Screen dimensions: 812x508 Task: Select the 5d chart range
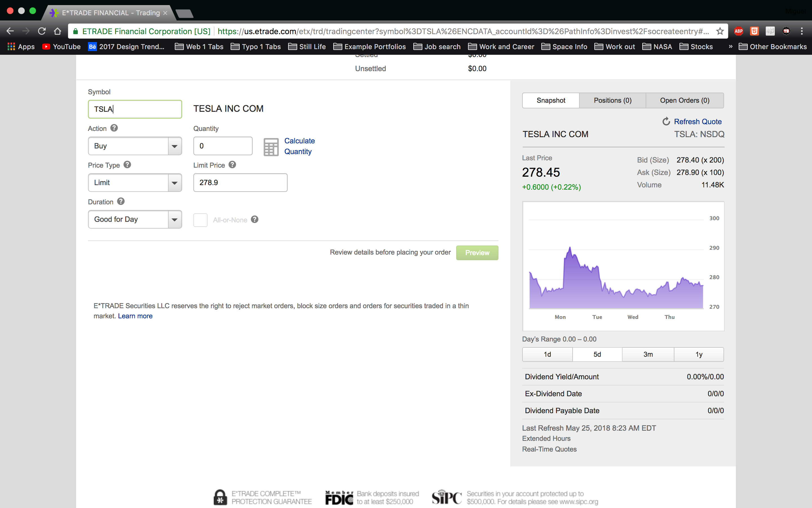tap(597, 354)
